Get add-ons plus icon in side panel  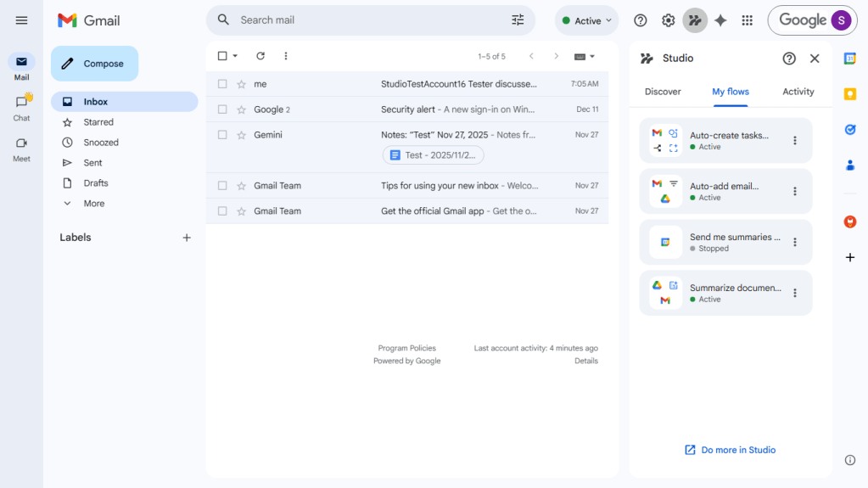(x=850, y=257)
